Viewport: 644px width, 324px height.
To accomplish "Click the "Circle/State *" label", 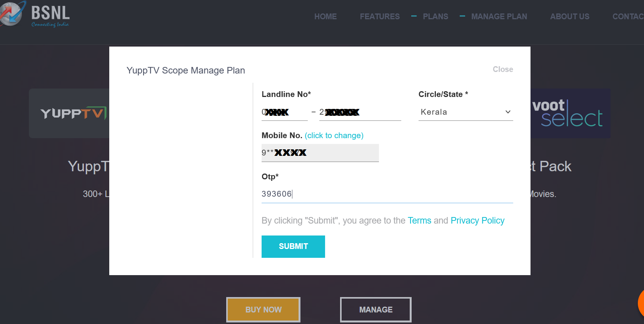I will pos(443,94).
